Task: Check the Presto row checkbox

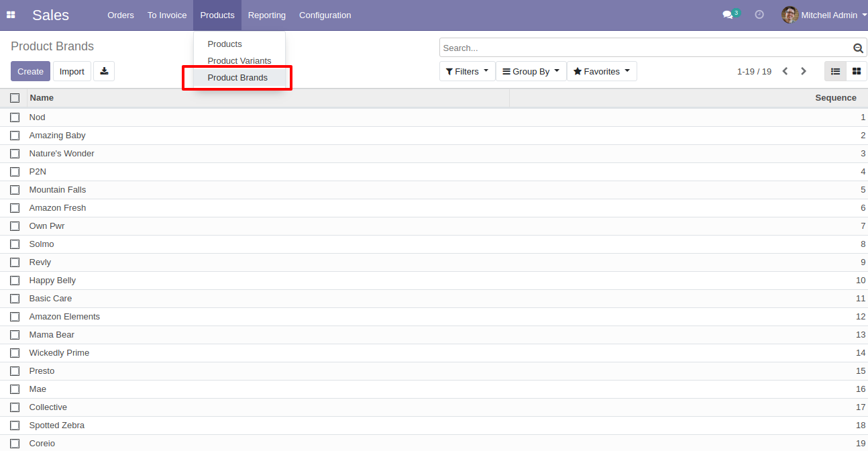Action: pos(15,371)
